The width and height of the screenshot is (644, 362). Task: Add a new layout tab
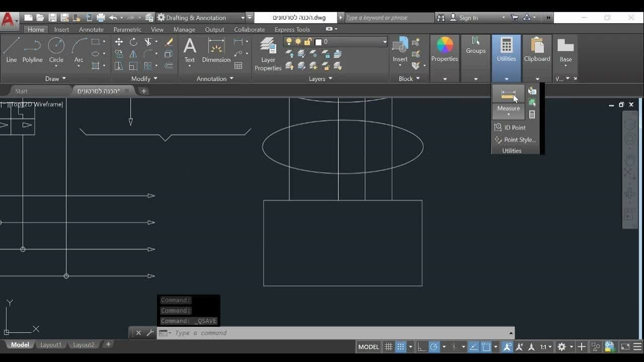[x=108, y=344]
